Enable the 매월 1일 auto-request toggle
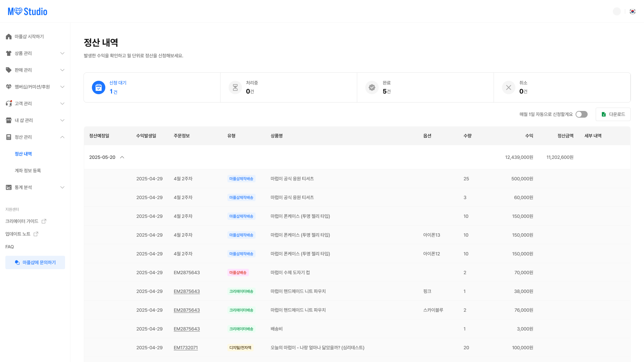Screen dimensions: 644x362 coord(581,114)
